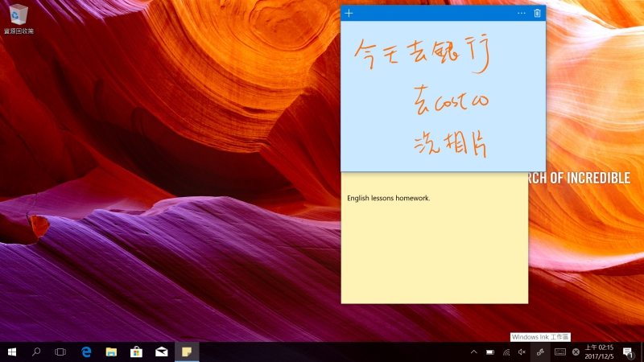The height and width of the screenshot is (362, 644).
Task: Click the battery status tray icon
Action: 490,352
